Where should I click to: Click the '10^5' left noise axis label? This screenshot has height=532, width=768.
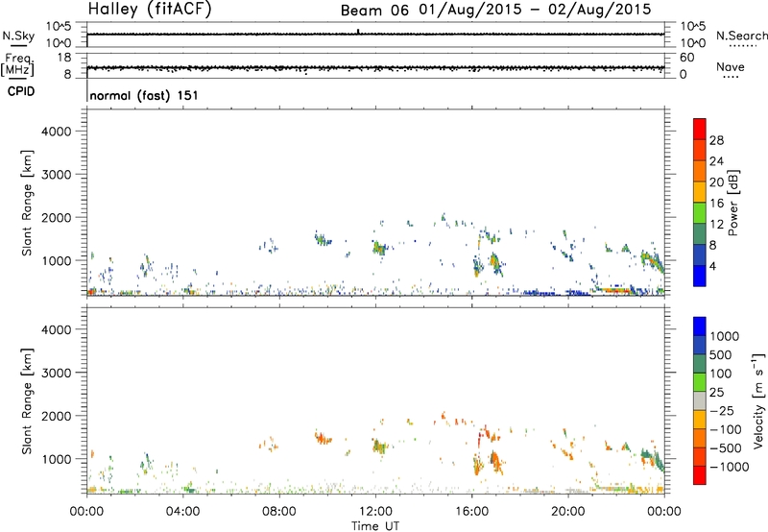pos(59,27)
